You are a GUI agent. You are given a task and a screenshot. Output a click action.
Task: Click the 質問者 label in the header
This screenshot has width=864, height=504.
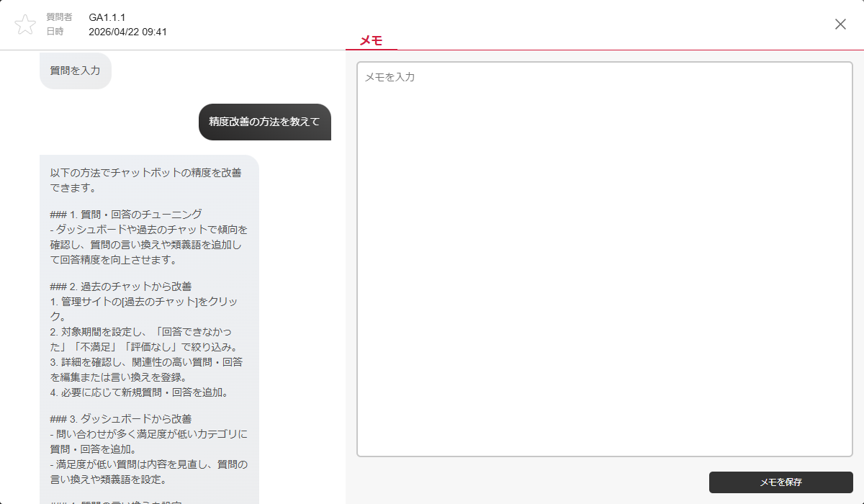tap(59, 17)
